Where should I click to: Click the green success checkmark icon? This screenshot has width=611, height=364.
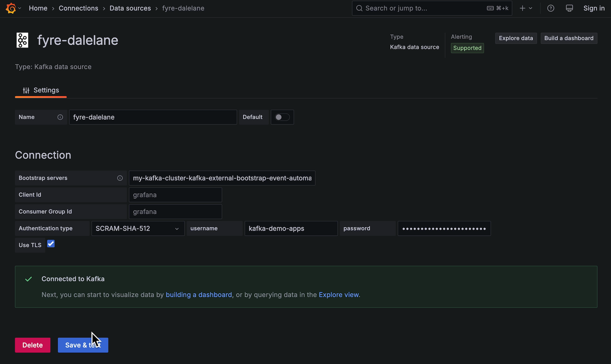click(x=29, y=279)
